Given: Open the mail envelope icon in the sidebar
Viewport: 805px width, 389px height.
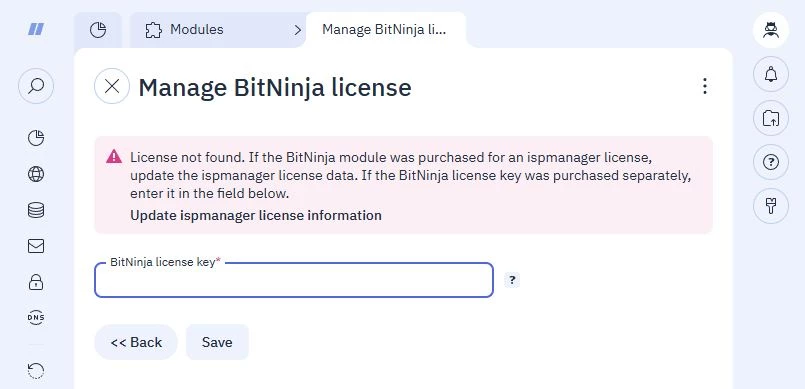Looking at the screenshot, I should tap(36, 246).
